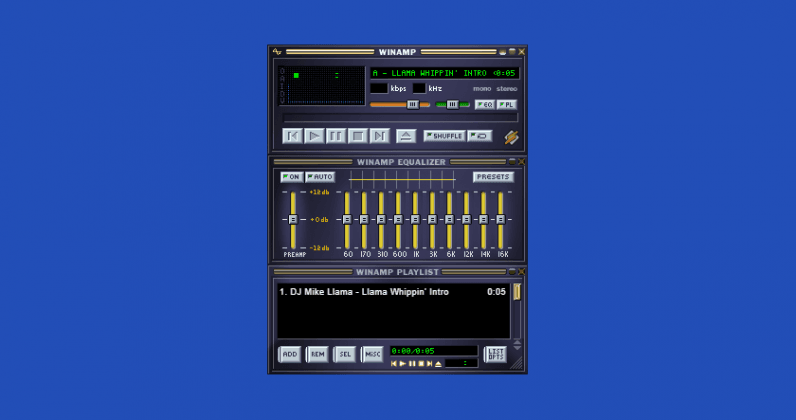The height and width of the screenshot is (420, 796).
Task: Toggle the PL playlist window button
Action: pos(507,105)
